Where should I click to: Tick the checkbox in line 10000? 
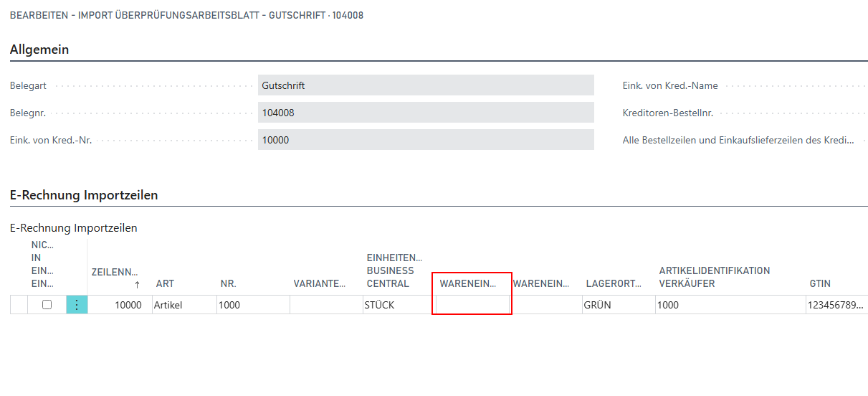(47, 305)
